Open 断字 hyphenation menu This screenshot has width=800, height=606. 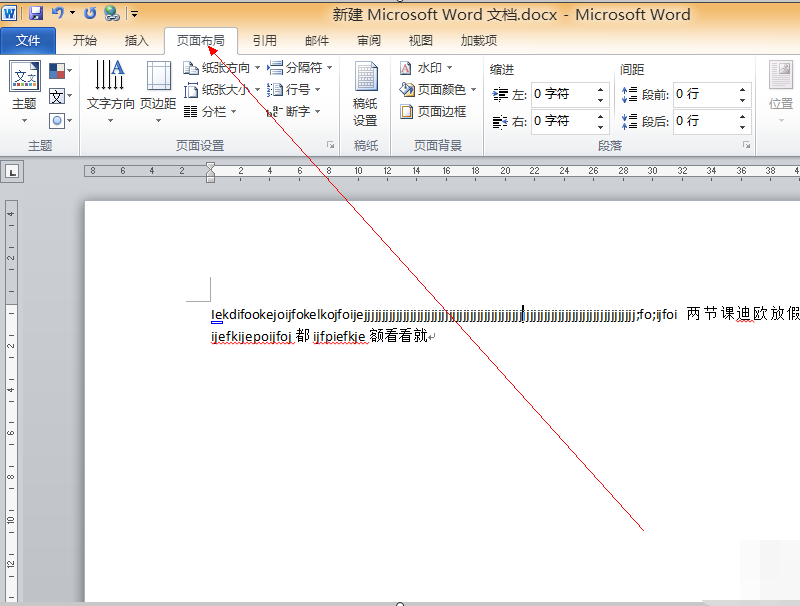point(294,111)
